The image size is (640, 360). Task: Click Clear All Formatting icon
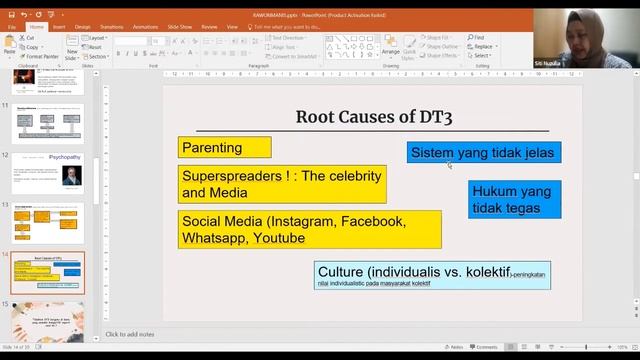195,41
